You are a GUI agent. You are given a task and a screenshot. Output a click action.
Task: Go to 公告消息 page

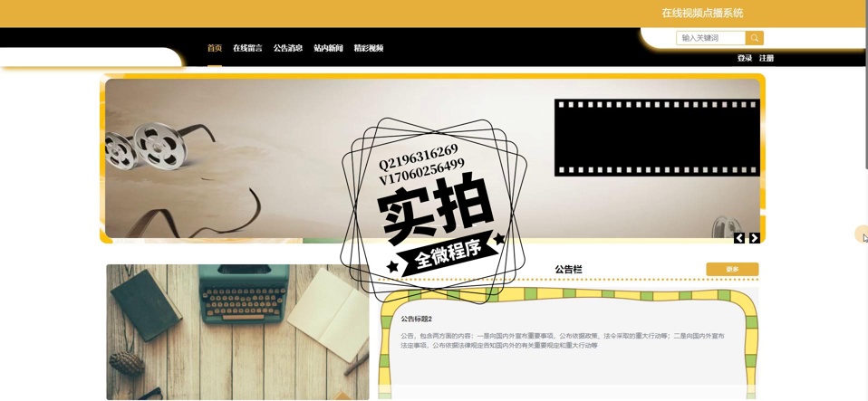point(288,48)
